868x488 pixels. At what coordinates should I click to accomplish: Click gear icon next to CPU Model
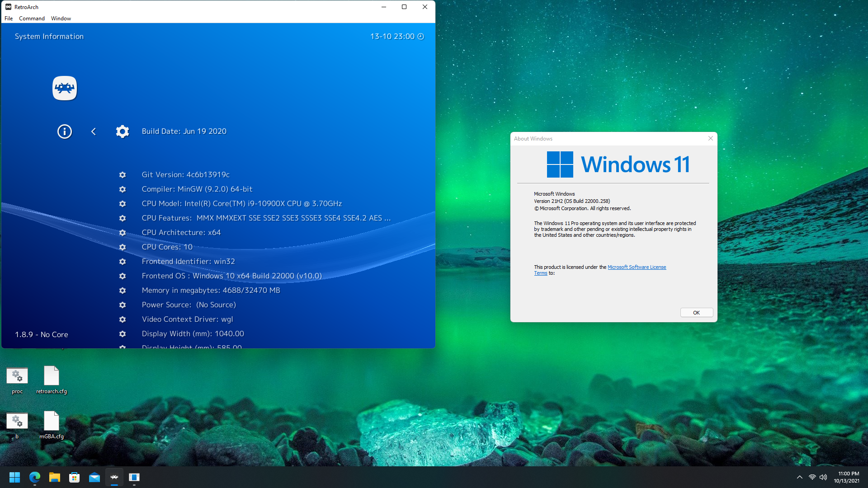(x=123, y=204)
